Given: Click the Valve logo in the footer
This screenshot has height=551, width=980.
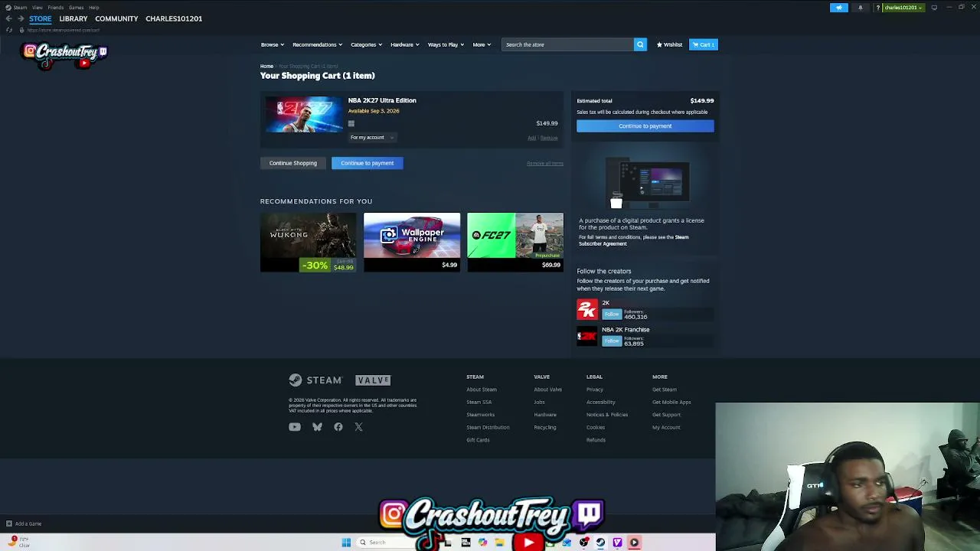Looking at the screenshot, I should click(373, 380).
